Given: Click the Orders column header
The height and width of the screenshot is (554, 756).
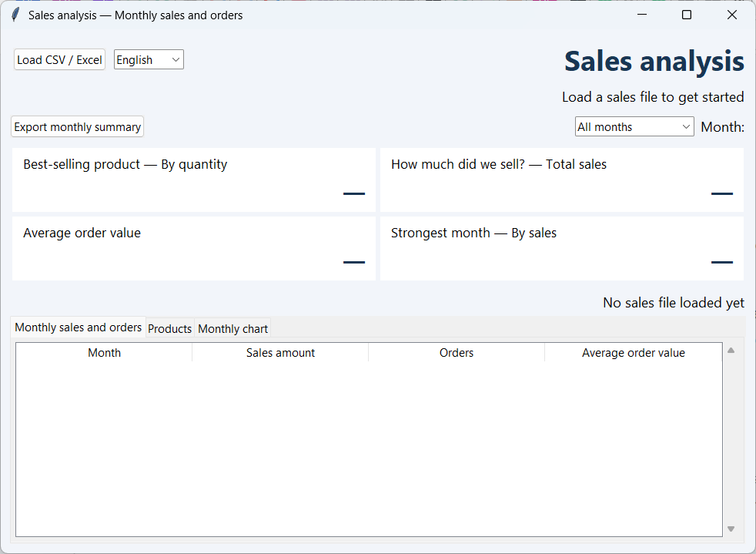Looking at the screenshot, I should click(x=456, y=353).
